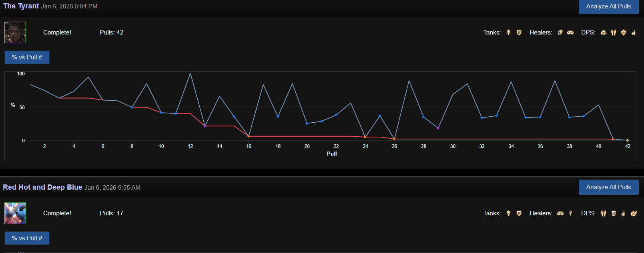Click the blue marker at pull 38
Viewport: 644px width, 253px height.
pos(569,117)
